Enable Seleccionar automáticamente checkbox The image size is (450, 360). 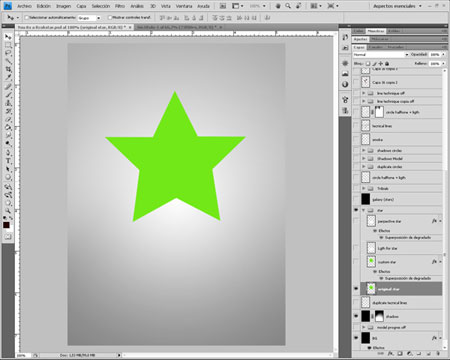[x=27, y=17]
